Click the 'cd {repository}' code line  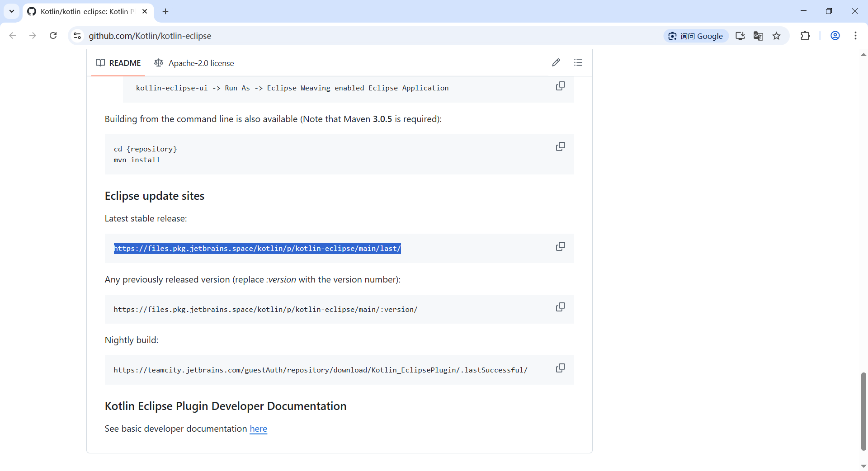click(x=145, y=149)
